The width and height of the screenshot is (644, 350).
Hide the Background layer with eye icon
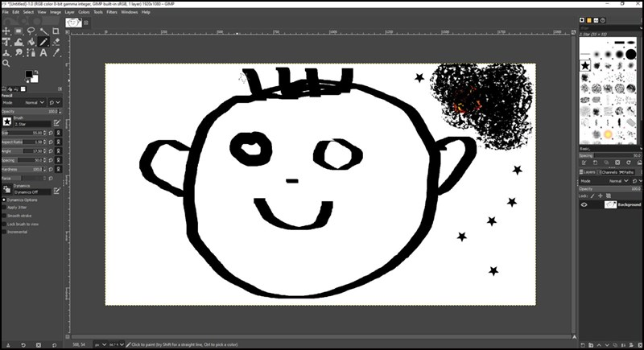tap(585, 205)
